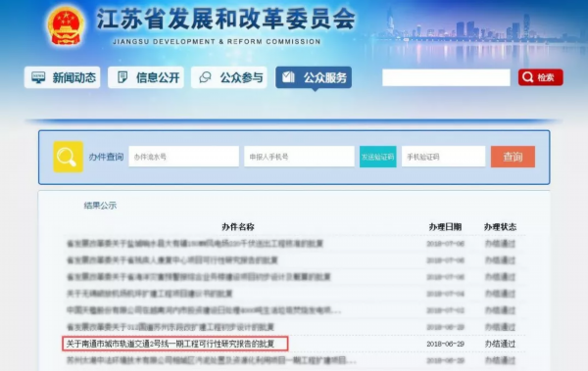
Task: Click into the 申报人手机号 field
Action: [x=299, y=157]
